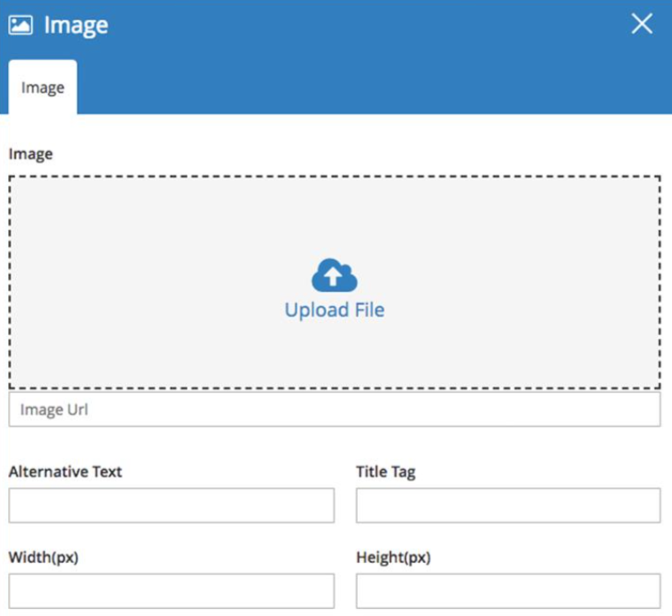The width and height of the screenshot is (672, 616).
Task: Click the Height(px) label
Action: [393, 558]
